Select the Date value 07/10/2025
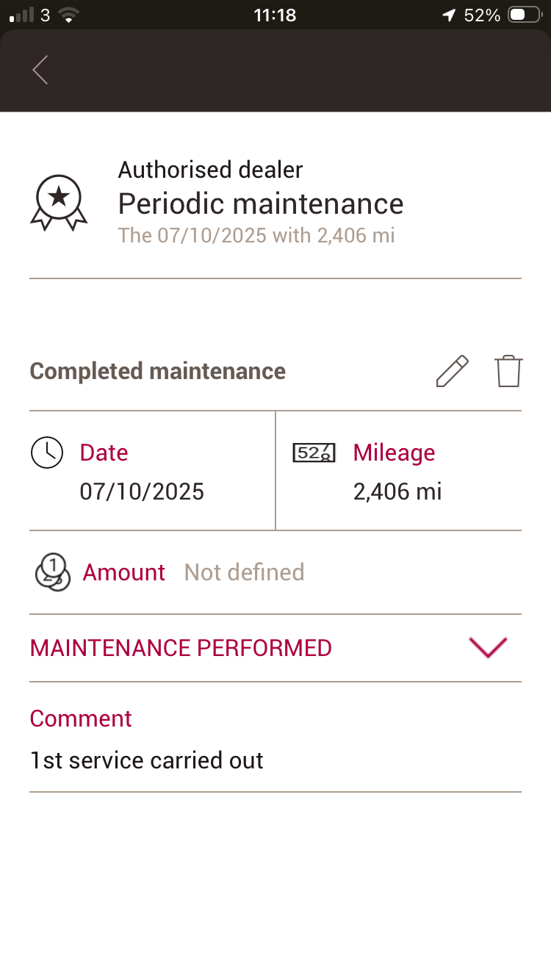Viewport: 551px width, 980px height. [142, 491]
